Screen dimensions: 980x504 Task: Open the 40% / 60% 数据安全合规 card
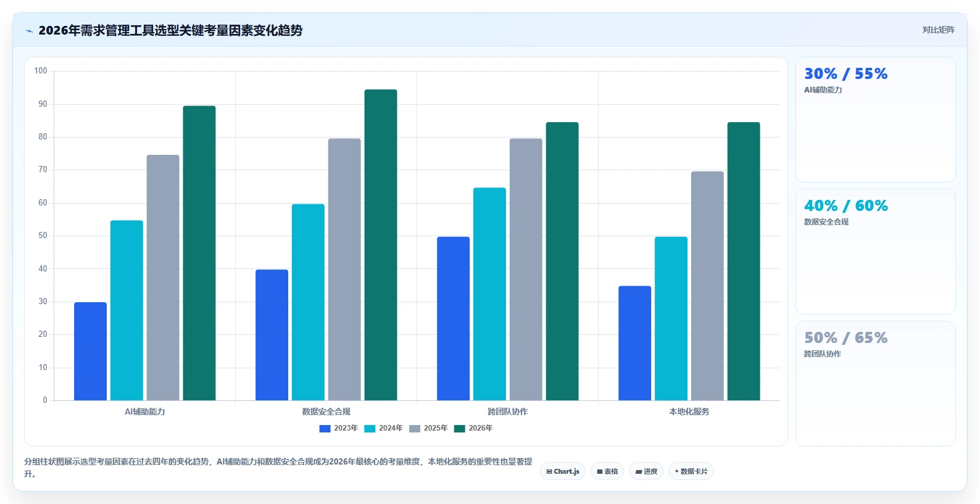(875, 252)
